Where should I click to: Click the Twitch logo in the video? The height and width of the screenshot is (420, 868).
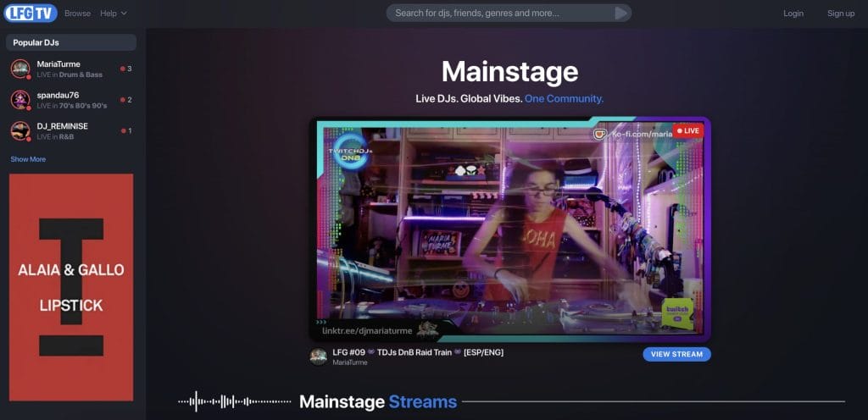[676, 313]
